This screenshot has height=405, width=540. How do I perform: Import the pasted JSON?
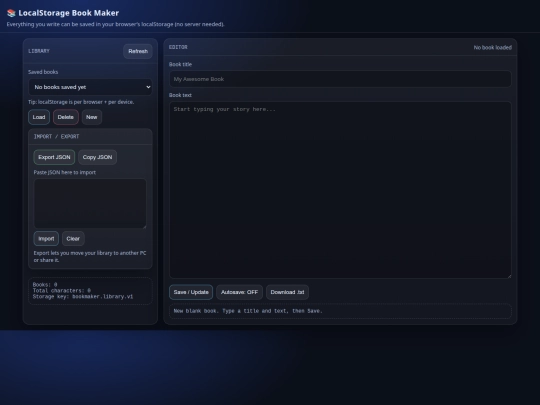[46, 239]
